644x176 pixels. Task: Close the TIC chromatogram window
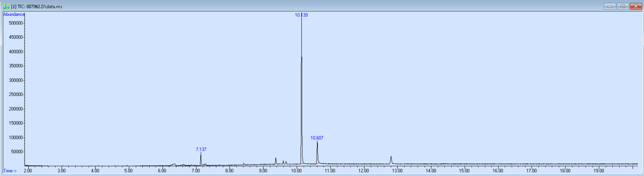click(635, 6)
